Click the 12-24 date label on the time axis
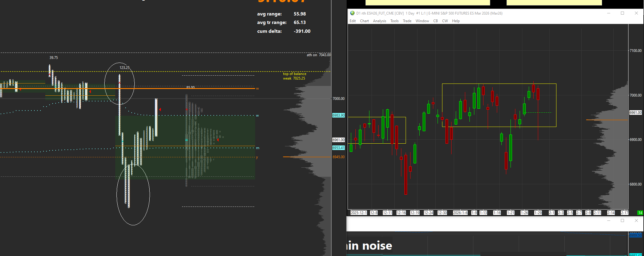 point(429,213)
